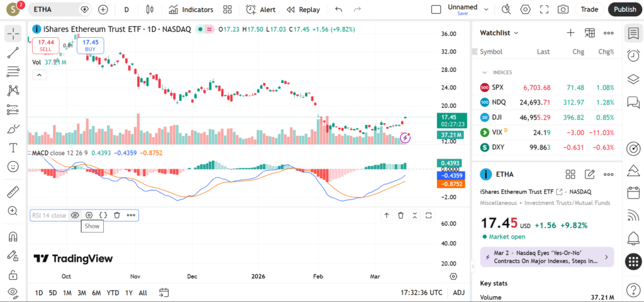Open the calendar go-to-date icon
Image resolution: width=644 pixels, height=302 pixels.
[164, 293]
